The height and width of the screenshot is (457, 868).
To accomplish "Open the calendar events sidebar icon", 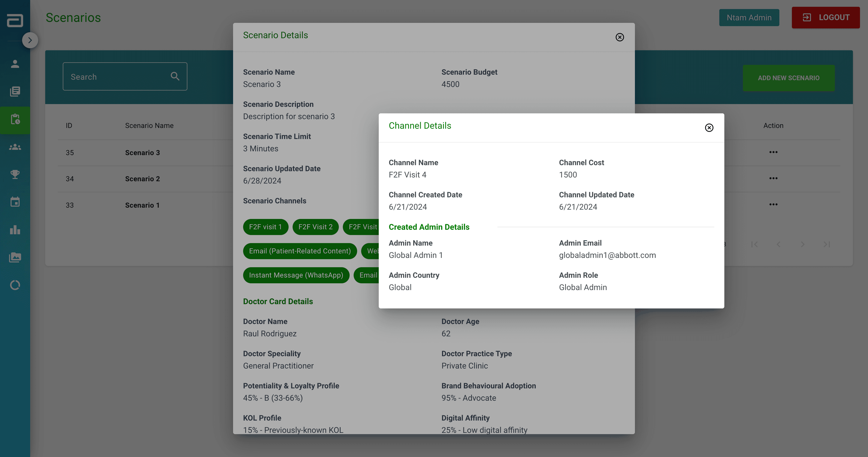I will point(15,202).
